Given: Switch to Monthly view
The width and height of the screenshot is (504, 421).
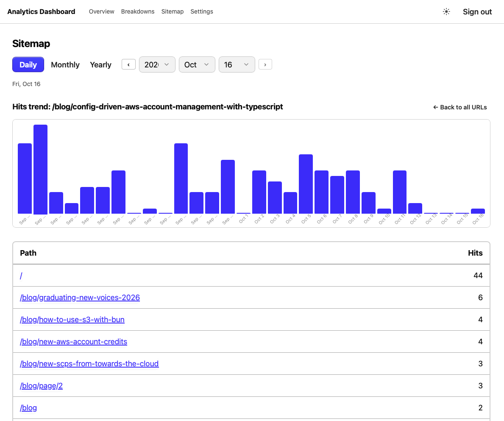Looking at the screenshot, I should 65,64.
